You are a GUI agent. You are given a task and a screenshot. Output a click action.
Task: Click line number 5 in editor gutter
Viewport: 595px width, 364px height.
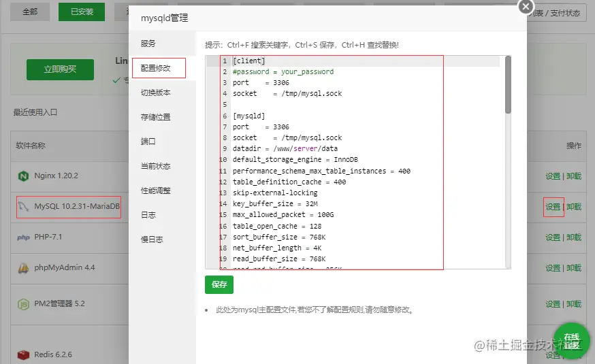tap(225, 105)
